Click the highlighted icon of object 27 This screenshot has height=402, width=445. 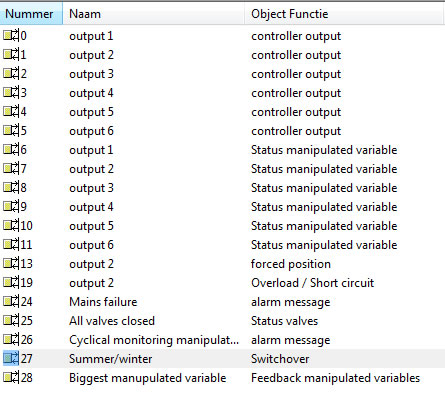coord(11,358)
